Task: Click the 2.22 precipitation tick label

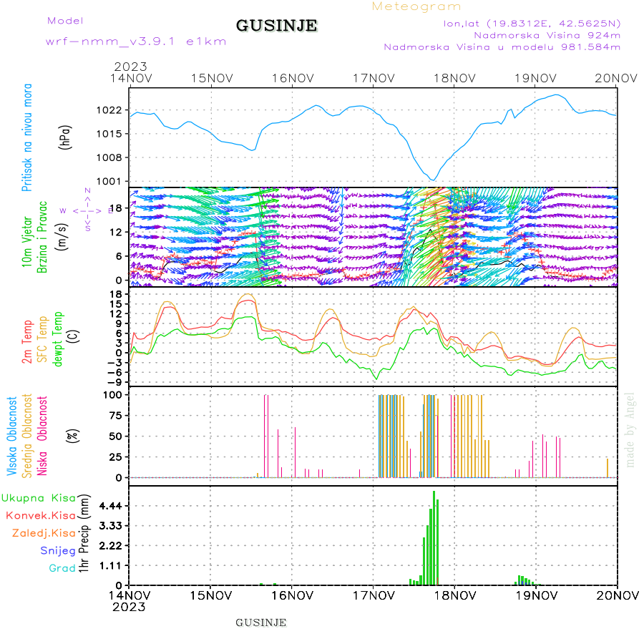Action: click(110, 546)
